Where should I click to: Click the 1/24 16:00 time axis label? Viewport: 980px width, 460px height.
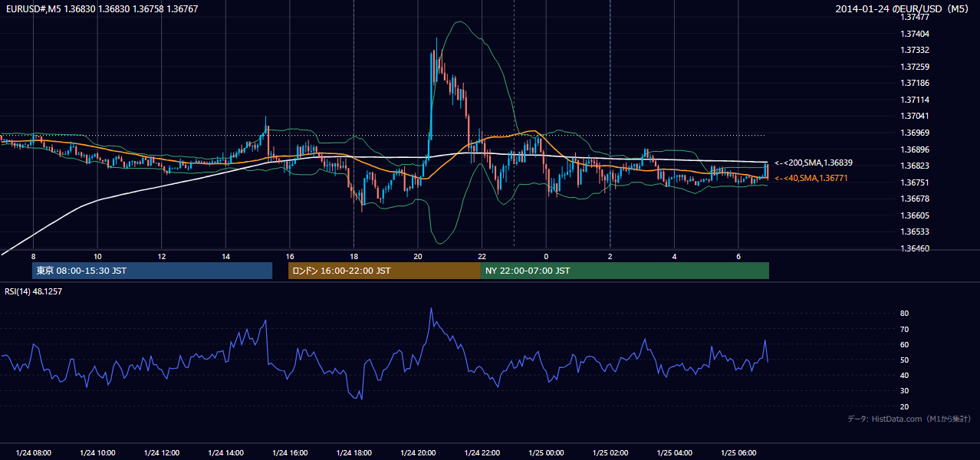pos(290,453)
